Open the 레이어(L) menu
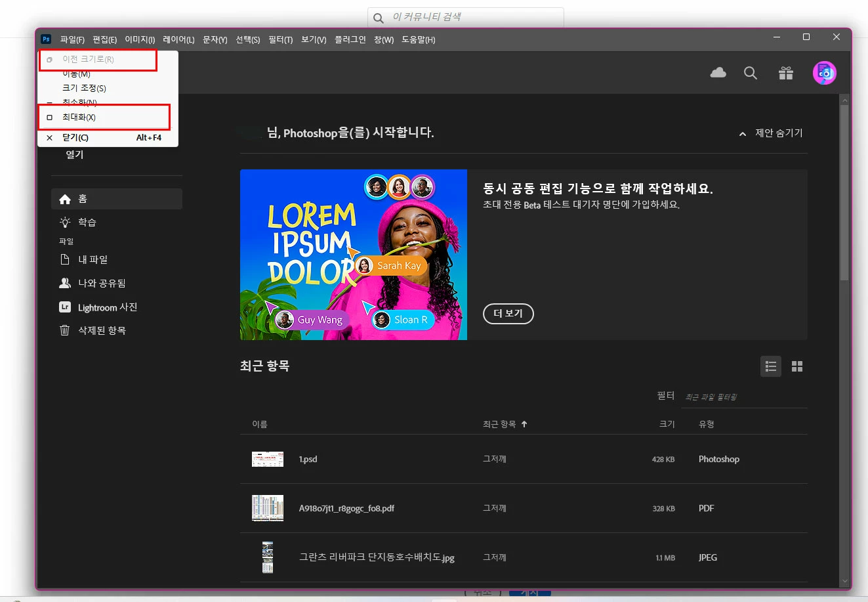 [x=178, y=40]
